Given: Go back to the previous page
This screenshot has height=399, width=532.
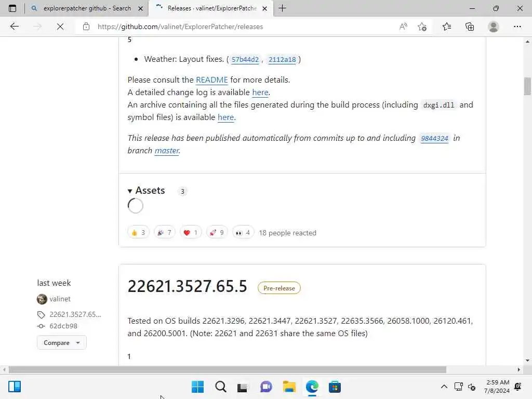Looking at the screenshot, I should tap(14, 26).
